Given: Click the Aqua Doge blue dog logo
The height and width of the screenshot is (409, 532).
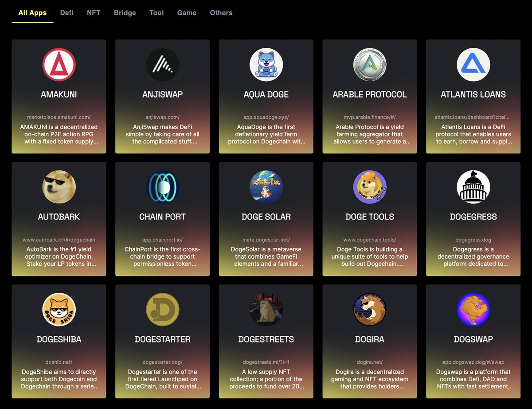Looking at the screenshot, I should pos(266,65).
